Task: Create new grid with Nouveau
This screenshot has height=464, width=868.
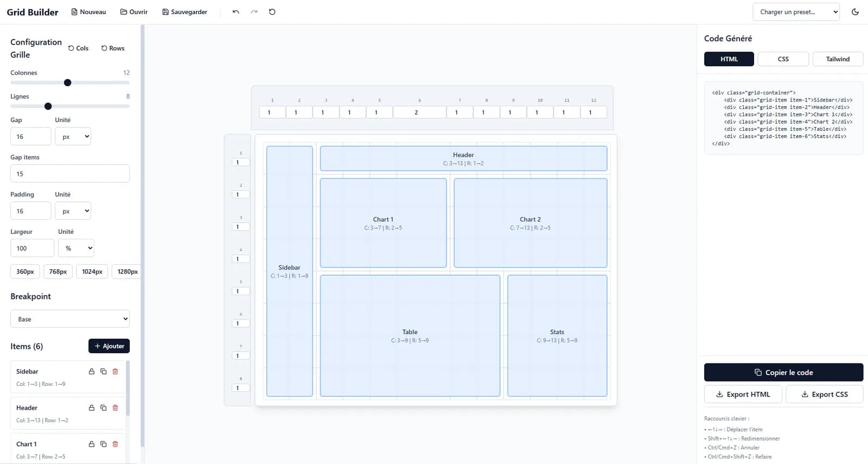Action: coord(88,12)
